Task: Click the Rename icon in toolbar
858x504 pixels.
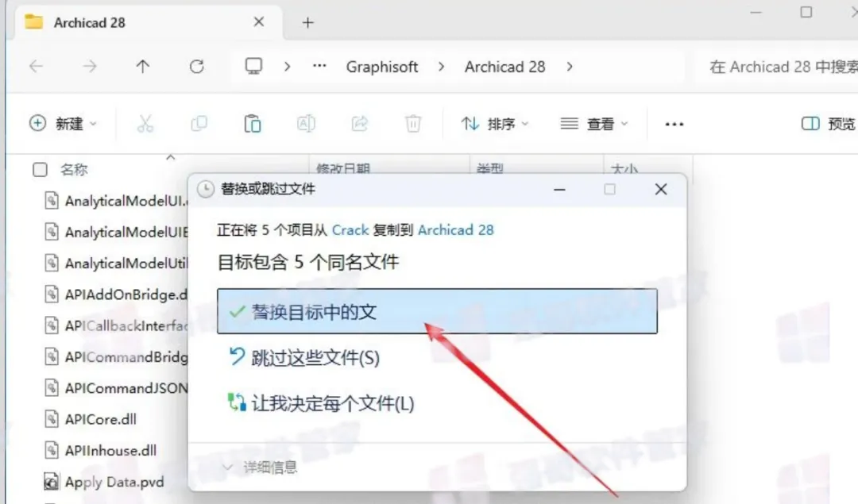Action: pyautogui.click(x=306, y=124)
